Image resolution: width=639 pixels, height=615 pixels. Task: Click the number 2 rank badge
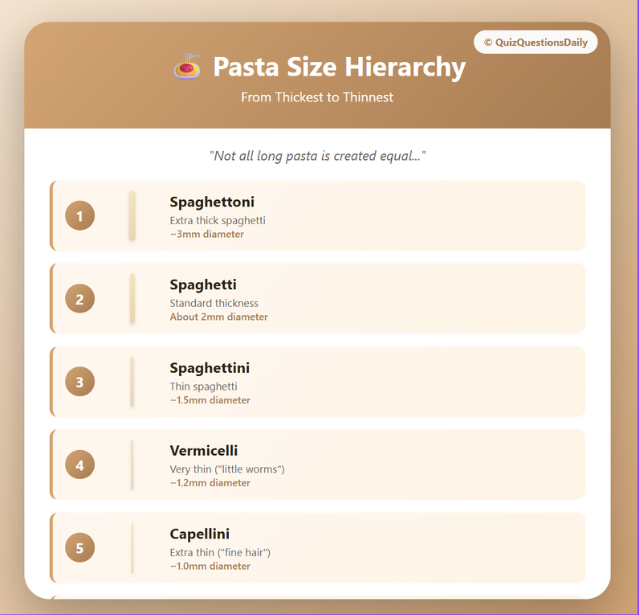click(80, 298)
